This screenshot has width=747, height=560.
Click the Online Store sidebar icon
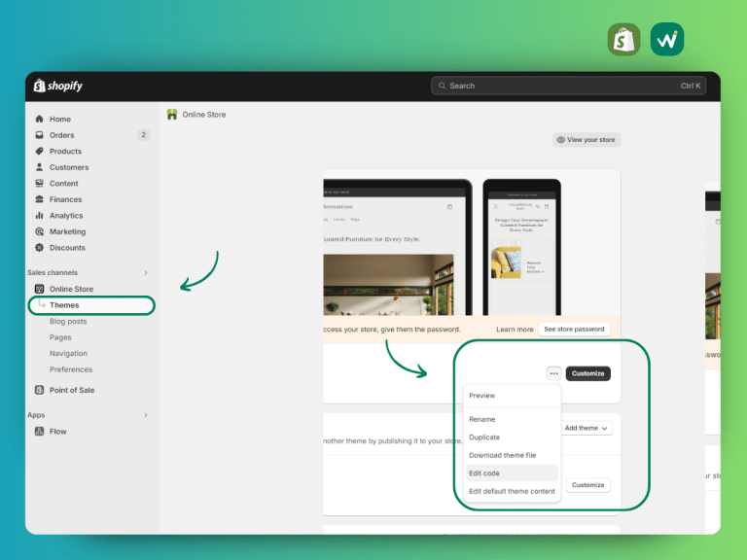click(x=40, y=289)
